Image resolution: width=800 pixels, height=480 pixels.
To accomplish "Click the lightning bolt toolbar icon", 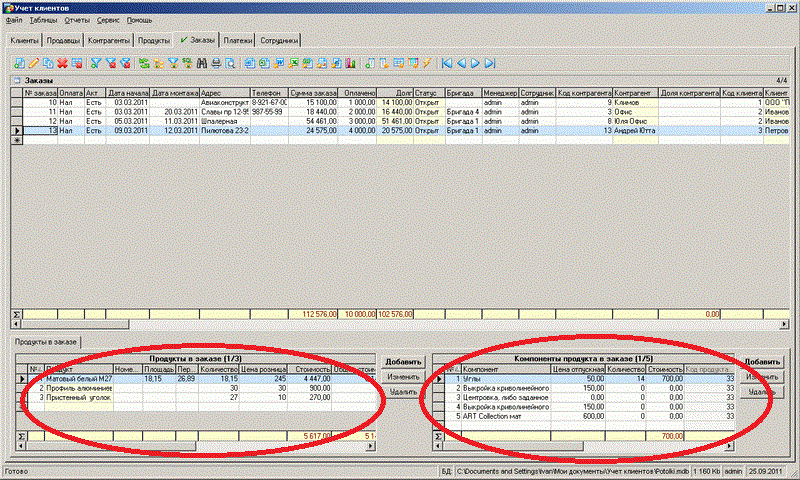I will pyautogui.click(x=427, y=63).
